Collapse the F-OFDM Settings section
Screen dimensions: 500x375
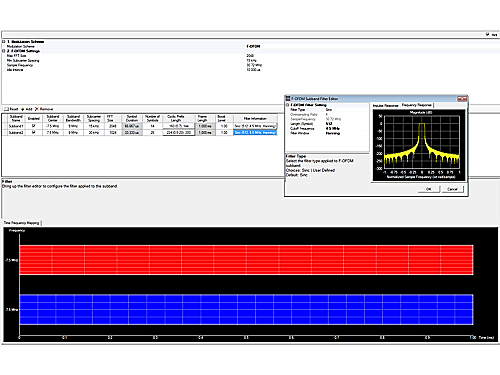tap(4, 51)
